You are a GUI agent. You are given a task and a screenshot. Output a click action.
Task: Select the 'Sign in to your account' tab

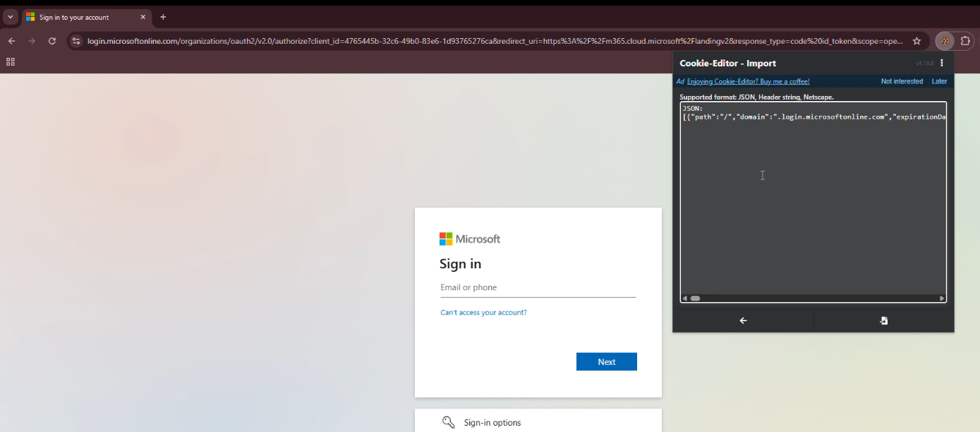[x=86, y=17]
